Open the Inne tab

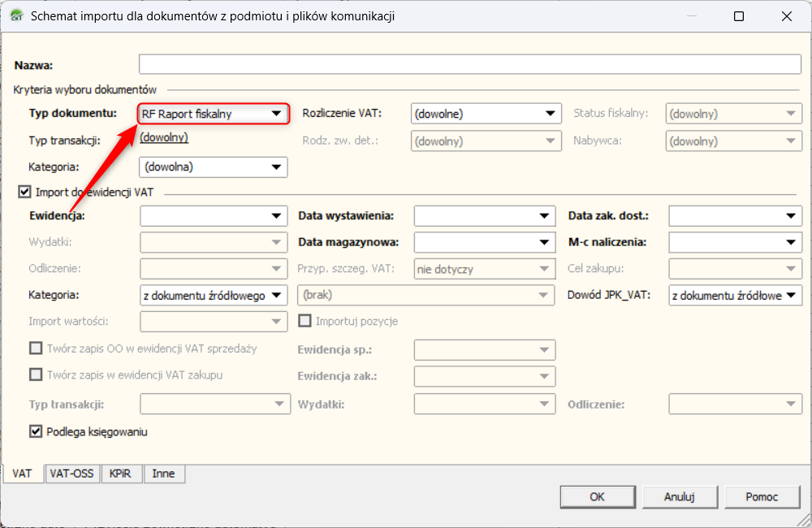[163, 474]
